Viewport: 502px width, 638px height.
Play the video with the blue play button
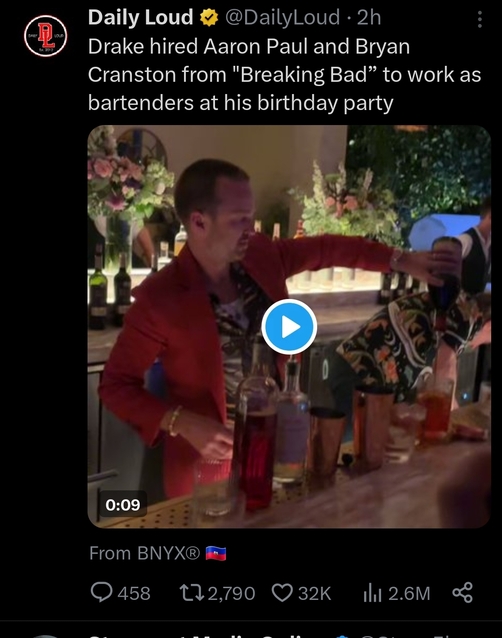click(x=289, y=327)
